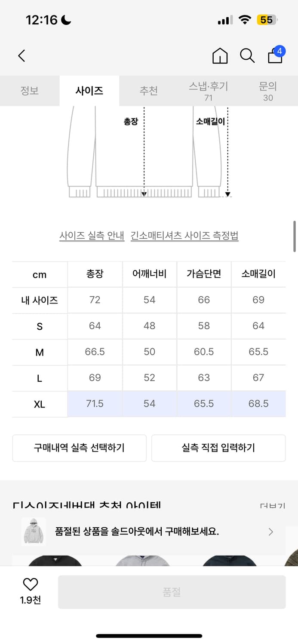Tap 실측 직접 입력하기 button
The image size is (298, 644).
click(218, 448)
